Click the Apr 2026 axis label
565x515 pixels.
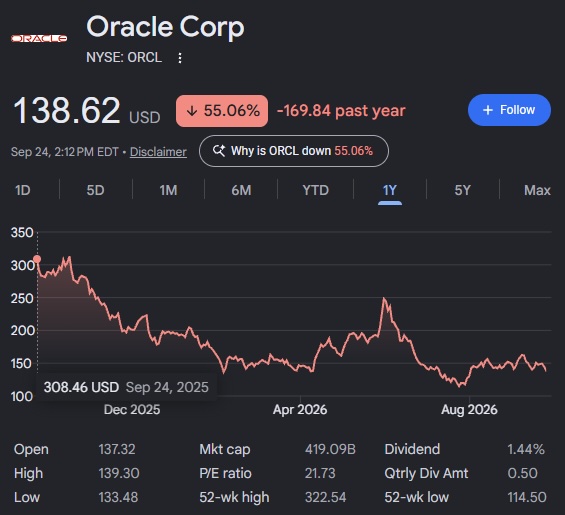(300, 410)
